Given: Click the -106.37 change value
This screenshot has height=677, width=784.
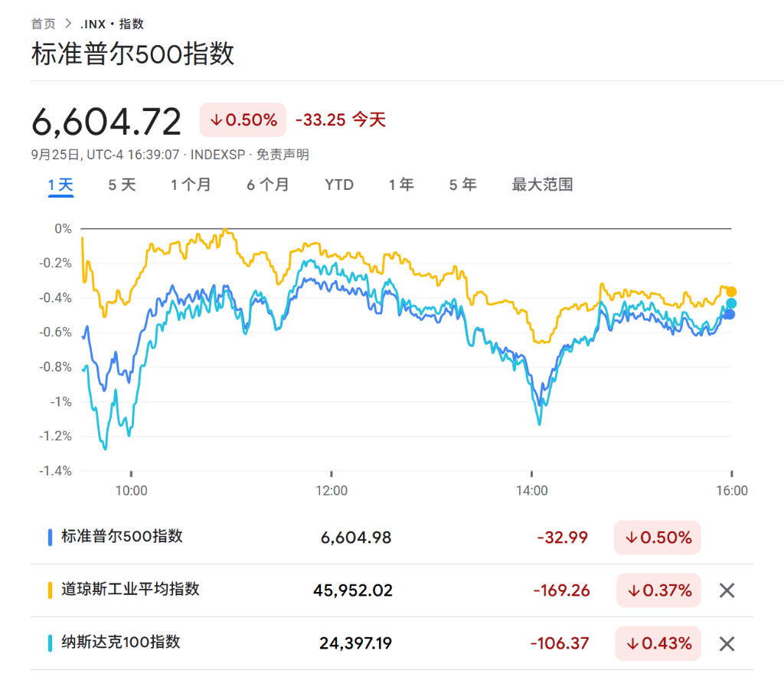Looking at the screenshot, I should click(560, 643).
